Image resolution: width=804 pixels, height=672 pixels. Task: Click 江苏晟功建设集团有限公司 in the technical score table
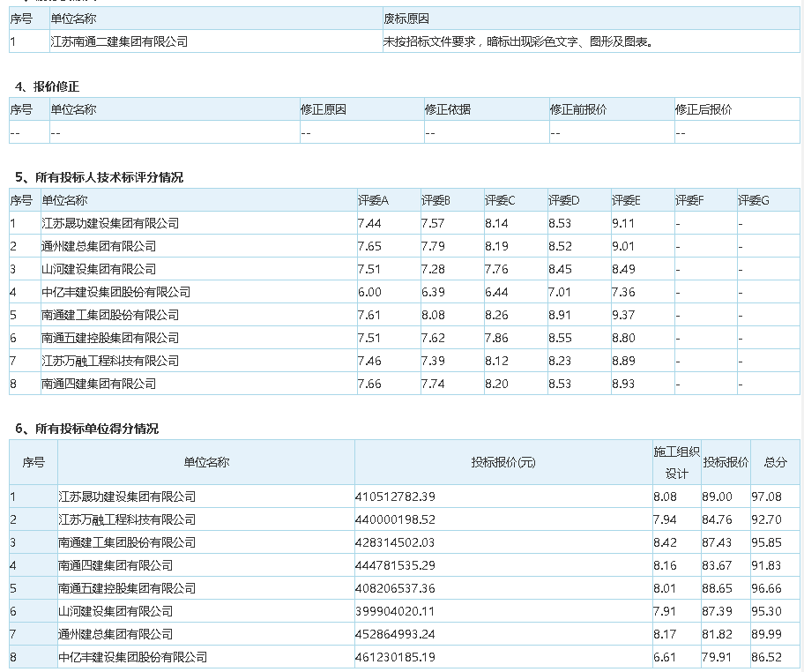[110, 223]
